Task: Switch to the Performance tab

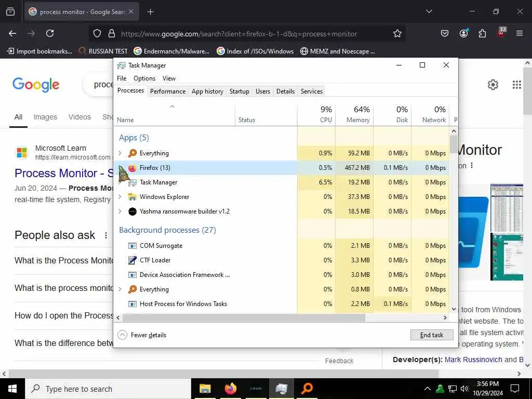Action: tap(168, 91)
